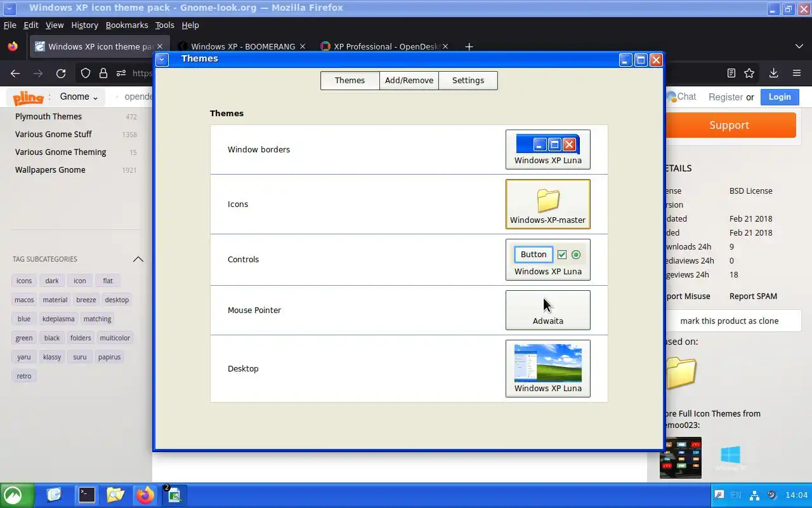The width and height of the screenshot is (812, 508).
Task: Open Firefox hamburger application menu
Action: [x=797, y=73]
